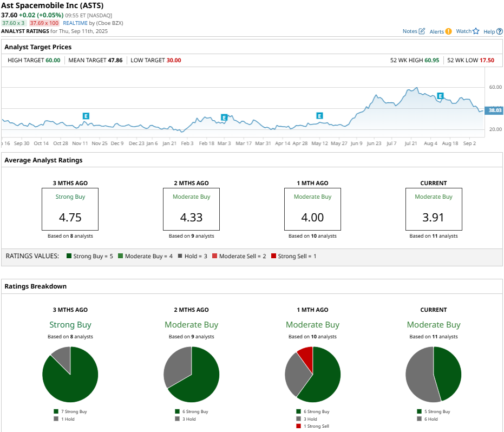Click the current 3.91 rating box

(x=434, y=210)
